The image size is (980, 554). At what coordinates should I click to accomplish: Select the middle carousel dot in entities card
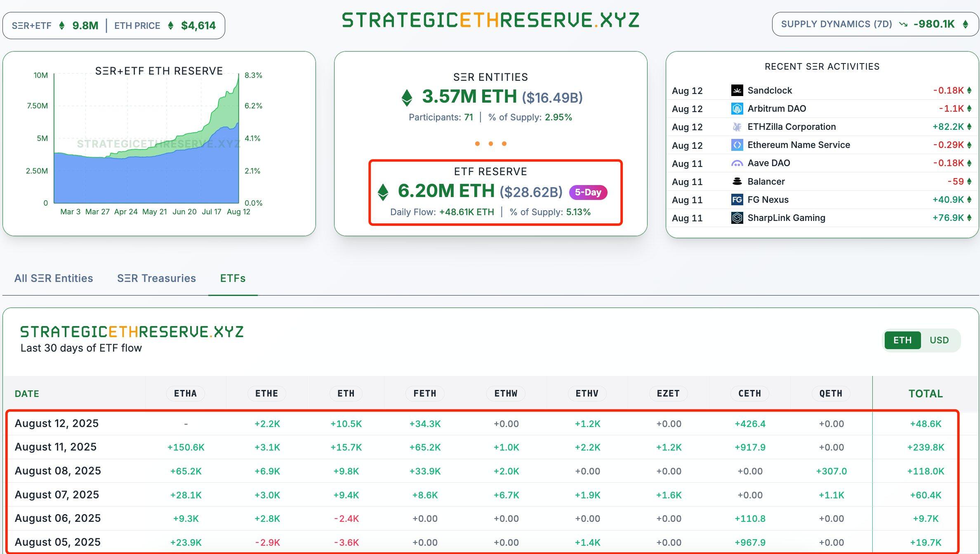pyautogui.click(x=490, y=144)
